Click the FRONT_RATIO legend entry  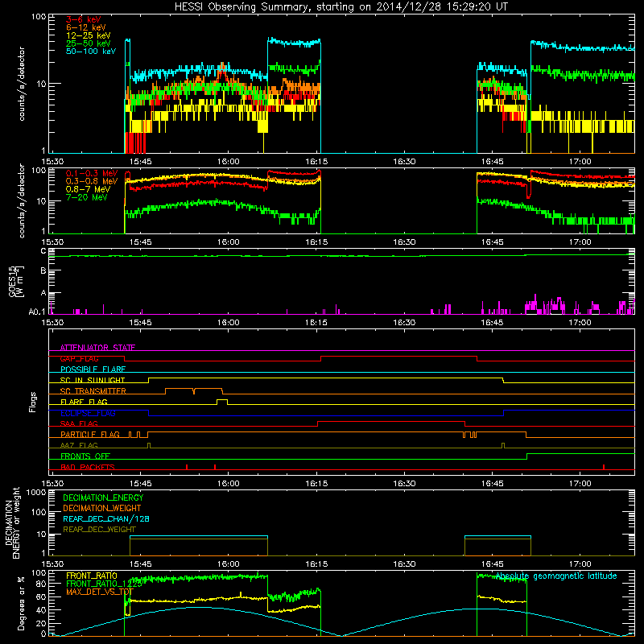point(92,576)
